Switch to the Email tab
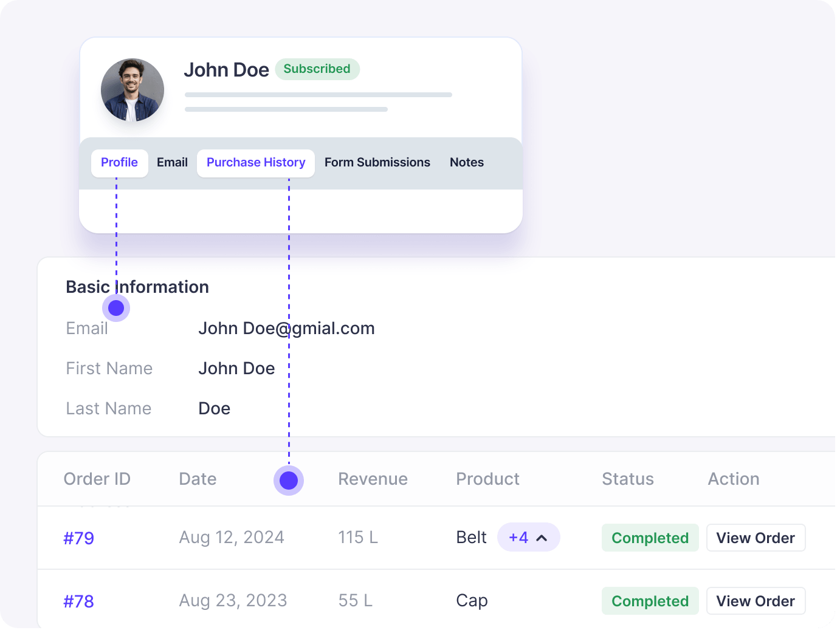840x633 pixels. point(172,163)
